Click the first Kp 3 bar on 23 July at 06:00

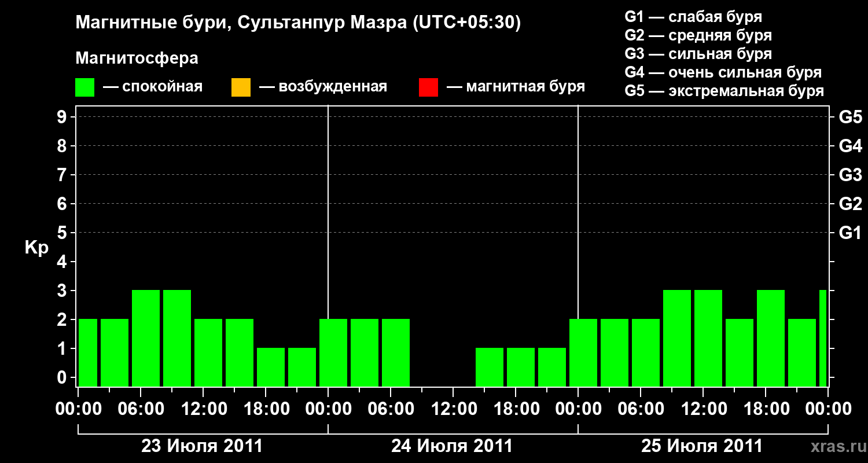pos(146,338)
